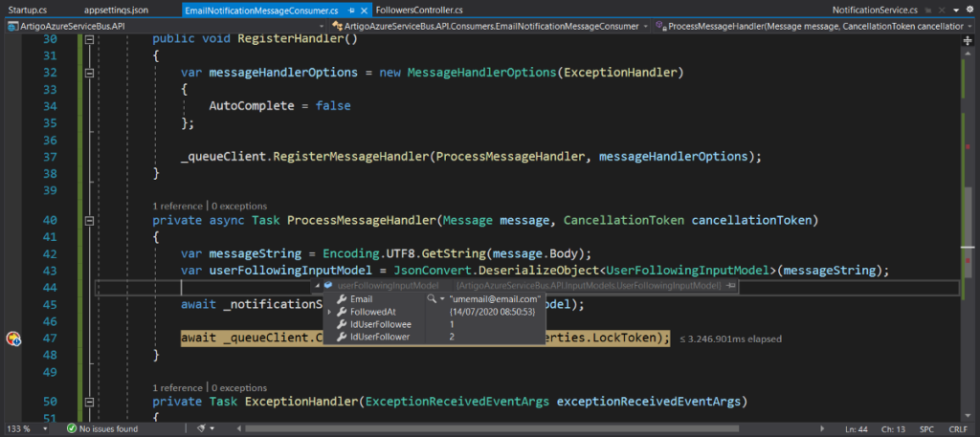Pin the userFollowingInputModel data tip

tap(730, 285)
